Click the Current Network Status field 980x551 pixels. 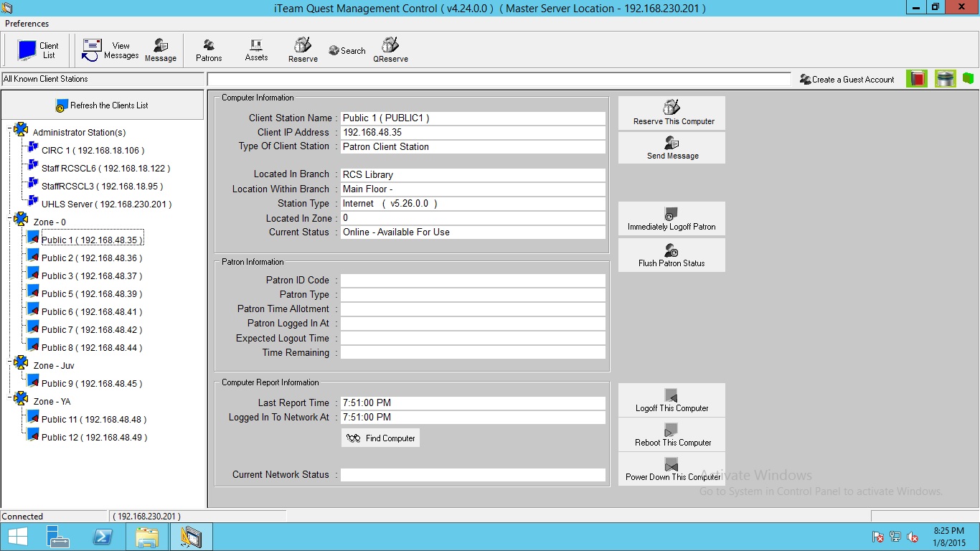tap(473, 474)
